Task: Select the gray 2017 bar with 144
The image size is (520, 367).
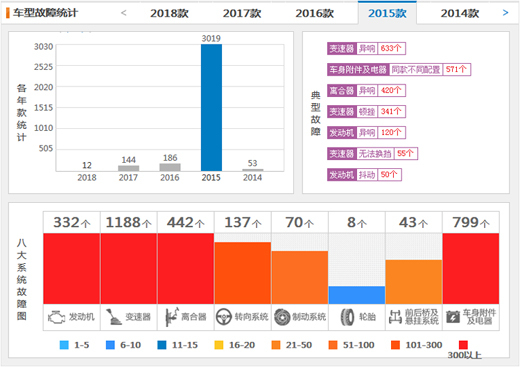Action: tap(129, 168)
